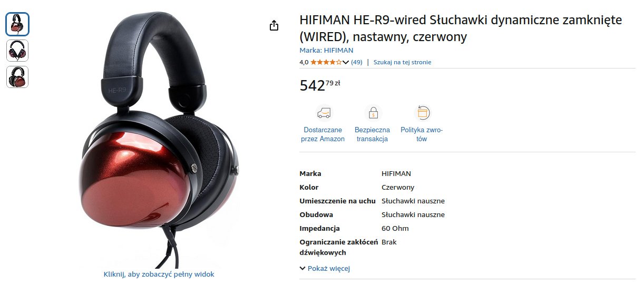
Task: Click the star rating icons
Action: (326, 62)
